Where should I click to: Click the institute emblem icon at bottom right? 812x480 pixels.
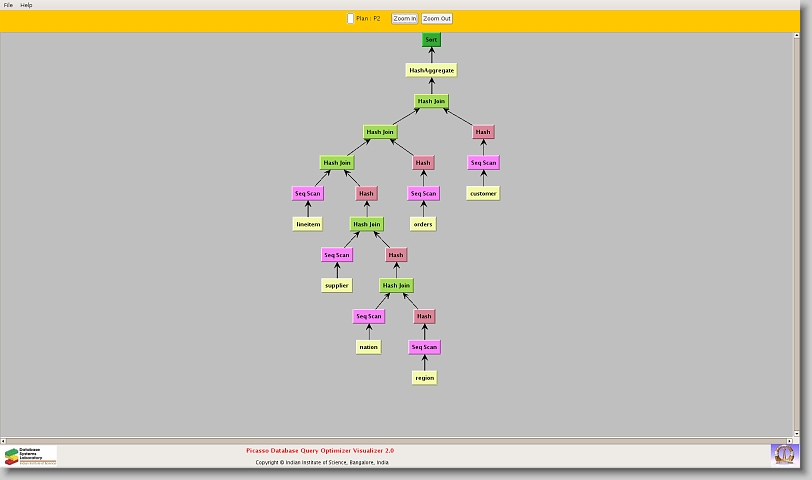785,454
